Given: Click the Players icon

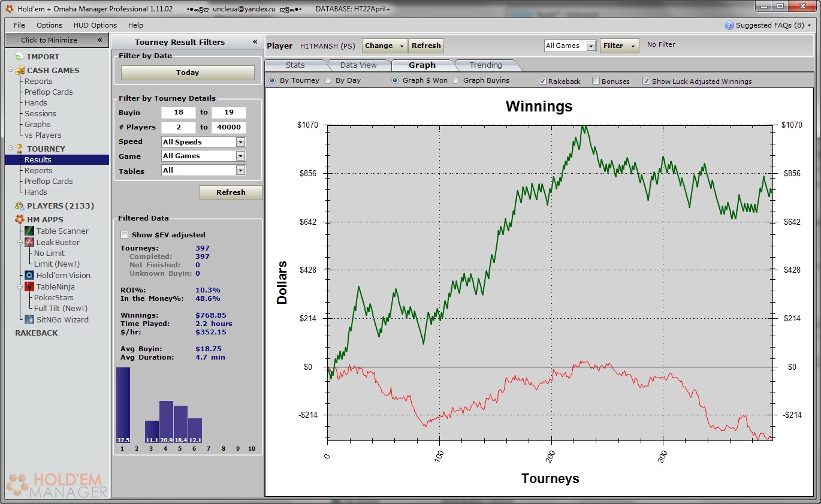Looking at the screenshot, I should coord(20,206).
